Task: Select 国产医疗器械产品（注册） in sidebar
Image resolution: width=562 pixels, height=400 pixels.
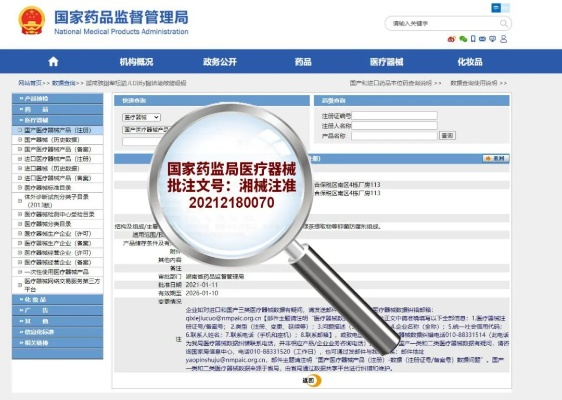Action: click(x=57, y=130)
